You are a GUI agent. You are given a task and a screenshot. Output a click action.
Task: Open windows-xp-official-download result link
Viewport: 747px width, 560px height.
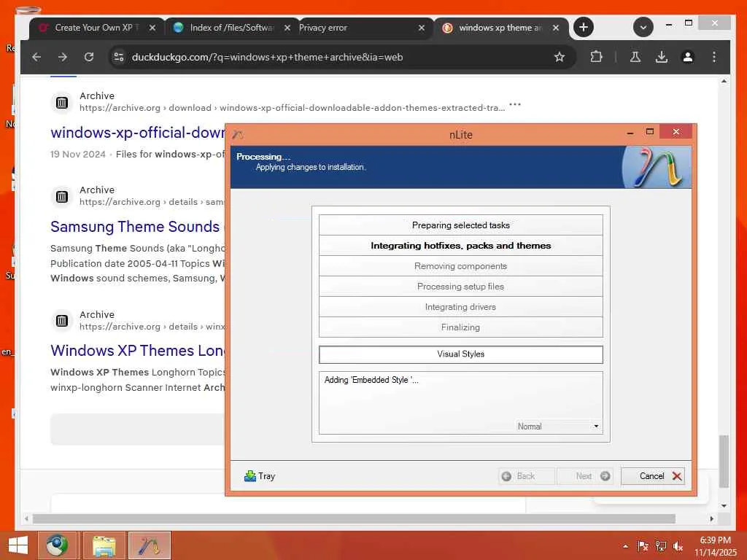point(137,133)
